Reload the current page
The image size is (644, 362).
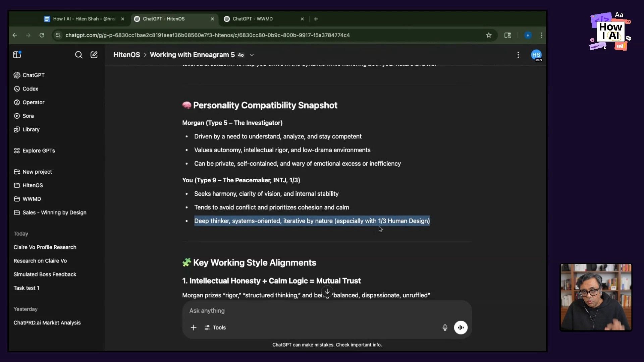[42, 35]
